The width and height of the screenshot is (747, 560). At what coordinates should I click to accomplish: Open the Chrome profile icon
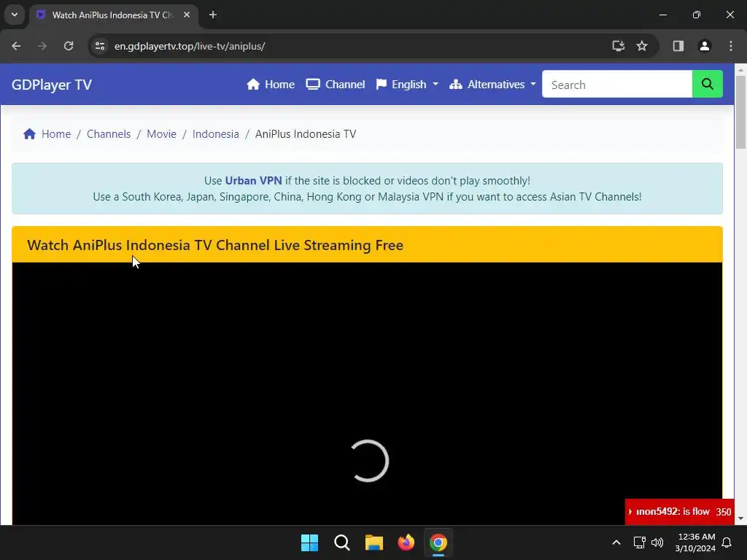pyautogui.click(x=705, y=46)
